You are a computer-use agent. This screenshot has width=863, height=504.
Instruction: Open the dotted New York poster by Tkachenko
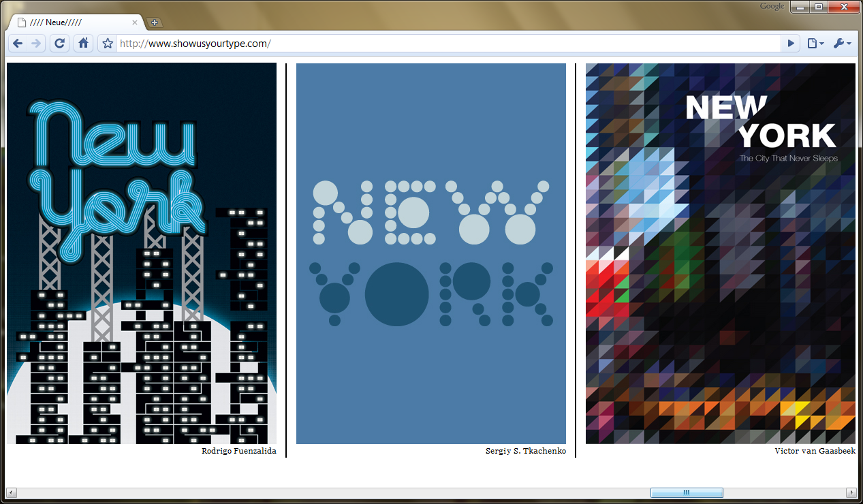[x=431, y=253]
